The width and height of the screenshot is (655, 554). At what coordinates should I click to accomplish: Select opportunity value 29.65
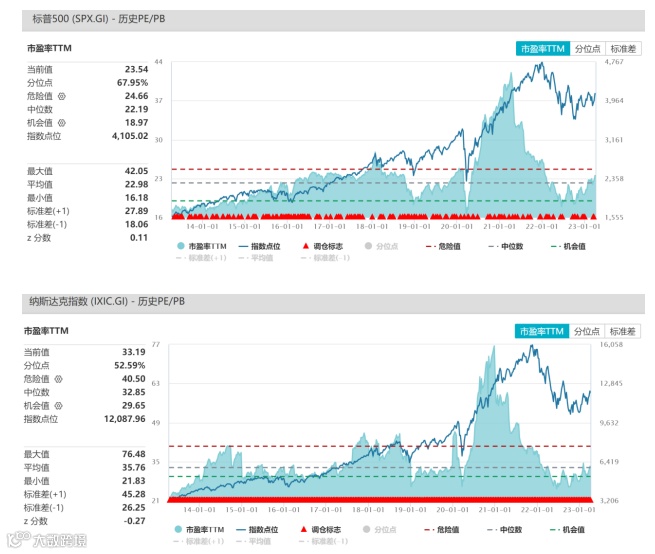point(134,406)
